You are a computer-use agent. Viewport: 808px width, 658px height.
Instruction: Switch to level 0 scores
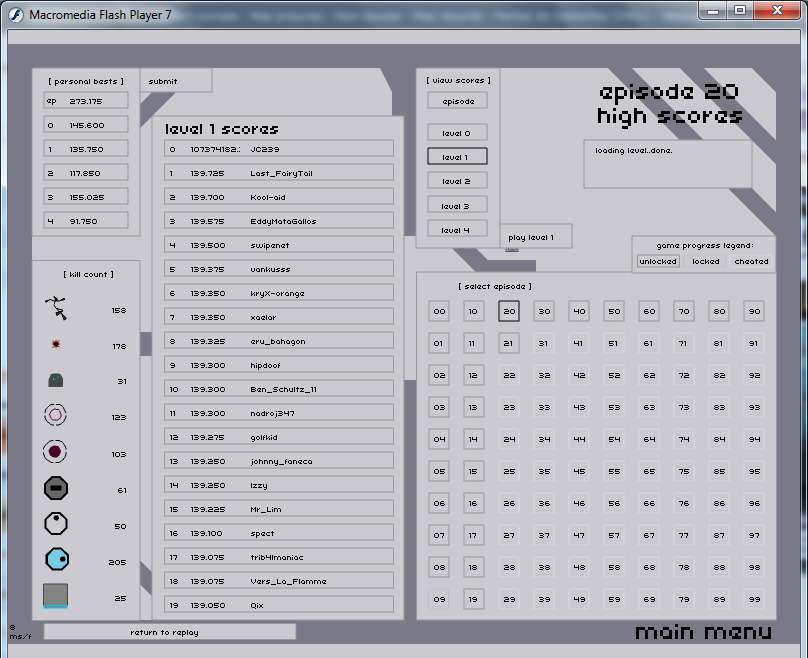click(457, 133)
